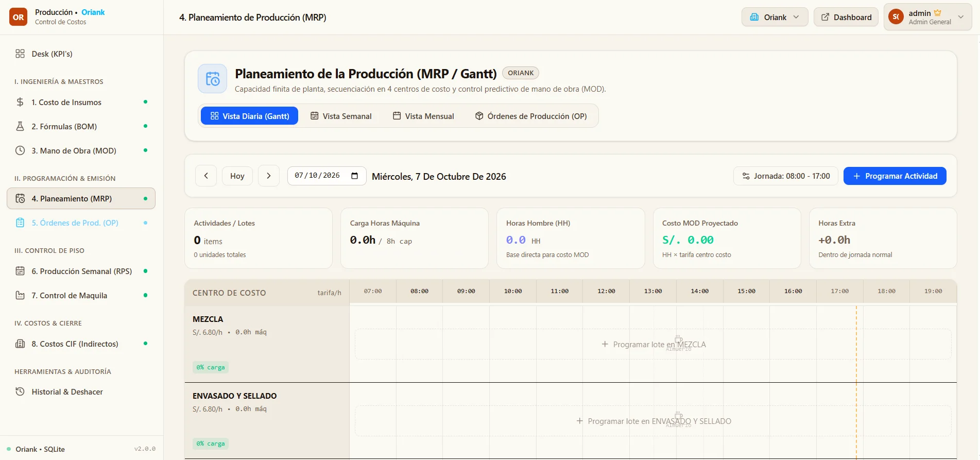The width and height of the screenshot is (980, 460).
Task: Click the clipboard icon for Órdenes de Prod.
Action: [20, 223]
